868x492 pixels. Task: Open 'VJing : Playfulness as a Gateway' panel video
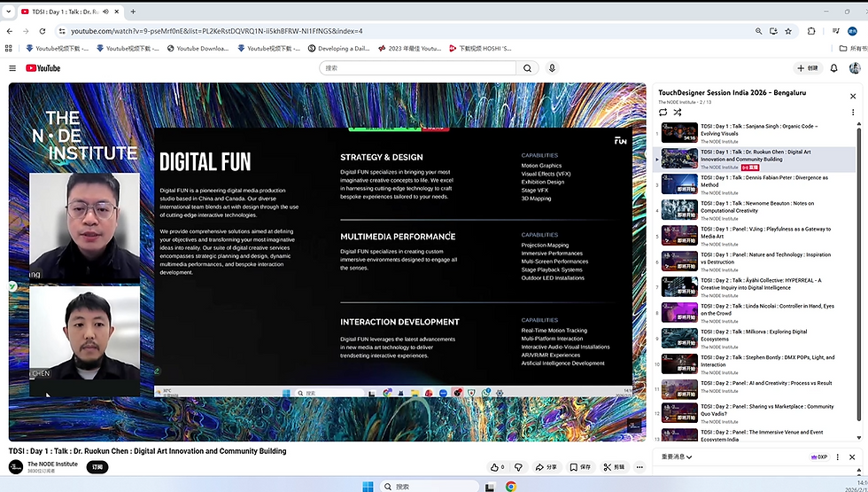[x=754, y=236]
